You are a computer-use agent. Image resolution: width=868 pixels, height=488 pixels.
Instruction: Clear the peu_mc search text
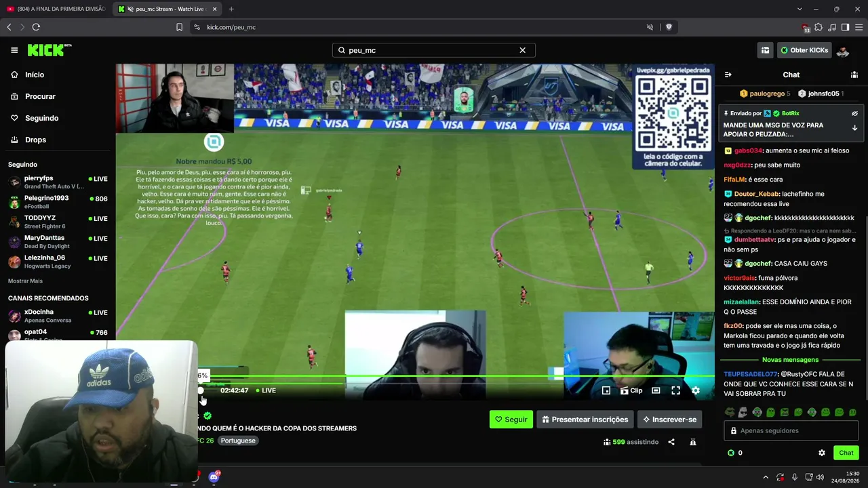522,50
